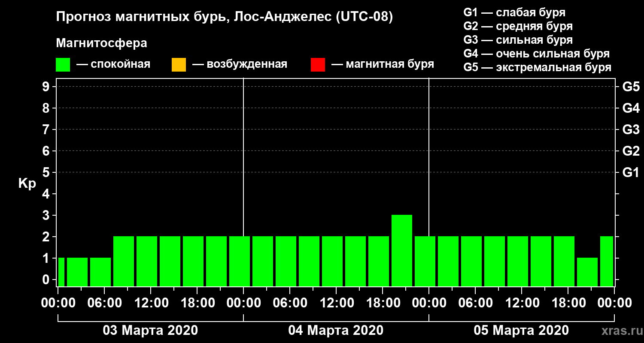Click the спокойная legend label

tap(120, 64)
